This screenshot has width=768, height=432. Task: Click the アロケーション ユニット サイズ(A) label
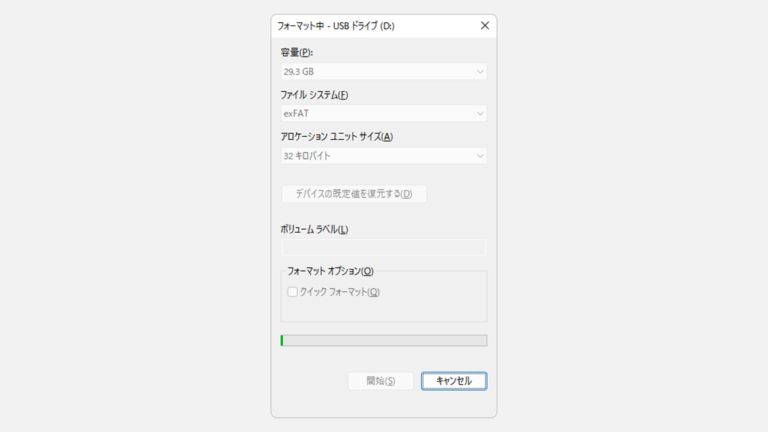(337, 137)
